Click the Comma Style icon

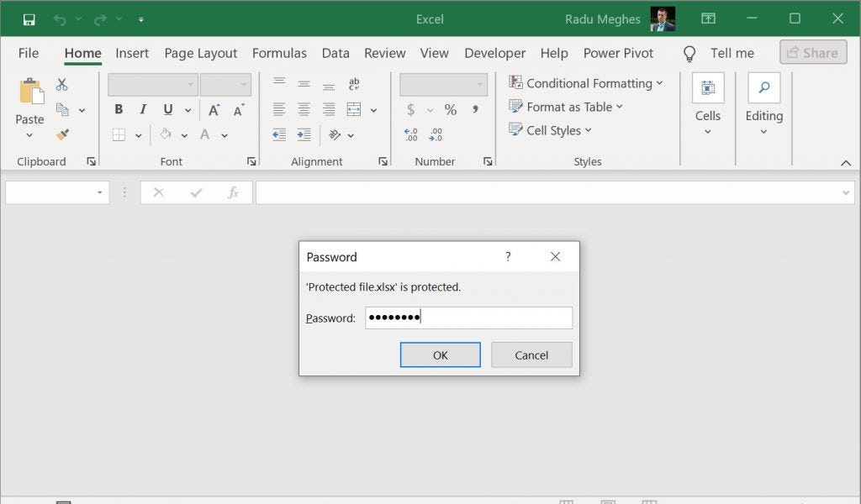tap(476, 109)
